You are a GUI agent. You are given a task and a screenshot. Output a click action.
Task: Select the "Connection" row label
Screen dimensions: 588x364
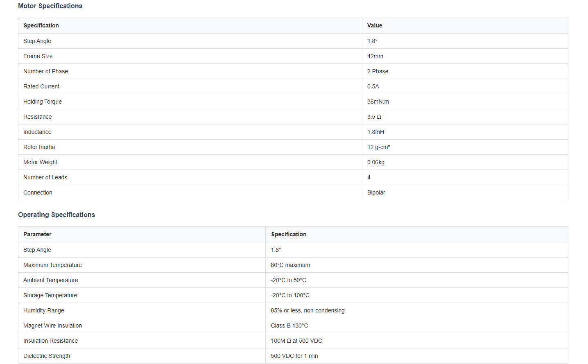click(x=38, y=192)
